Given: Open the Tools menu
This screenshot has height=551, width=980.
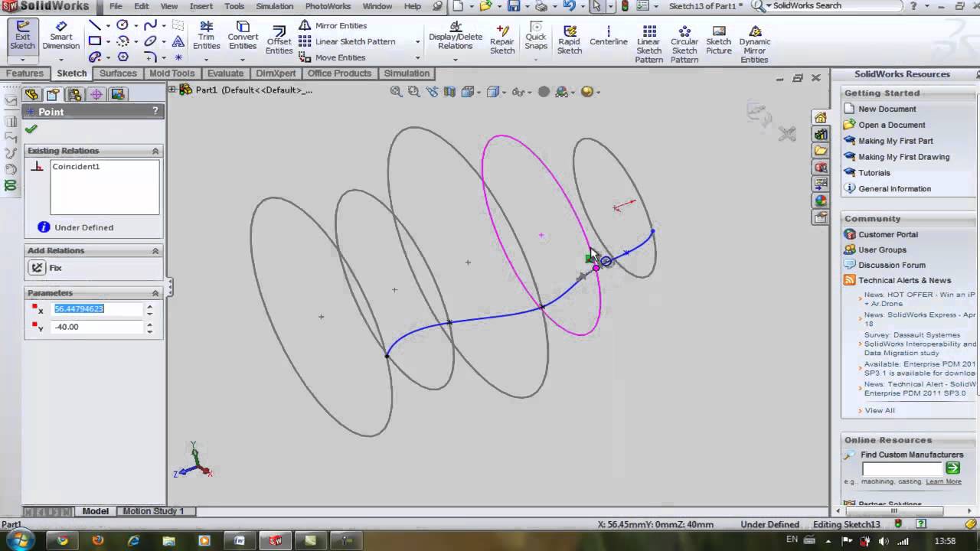Looking at the screenshot, I should 234,6.
